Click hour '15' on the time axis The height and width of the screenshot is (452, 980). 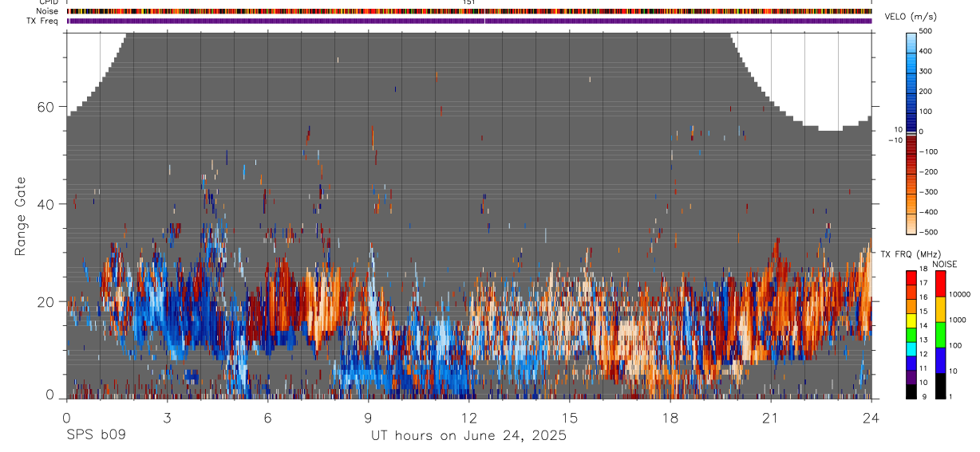[569, 418]
